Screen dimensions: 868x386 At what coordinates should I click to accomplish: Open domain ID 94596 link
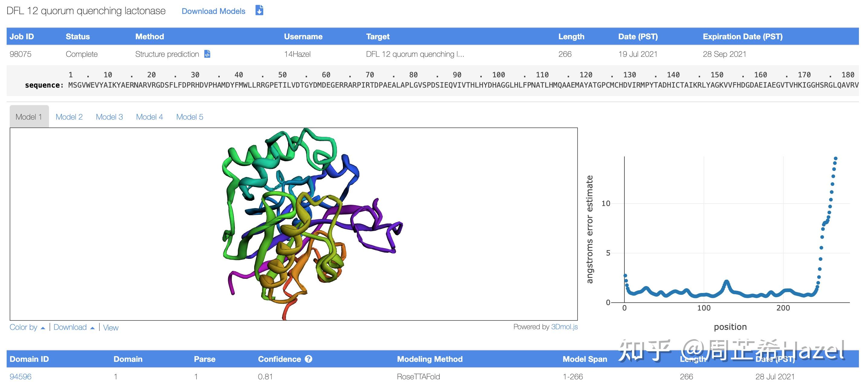[20, 377]
